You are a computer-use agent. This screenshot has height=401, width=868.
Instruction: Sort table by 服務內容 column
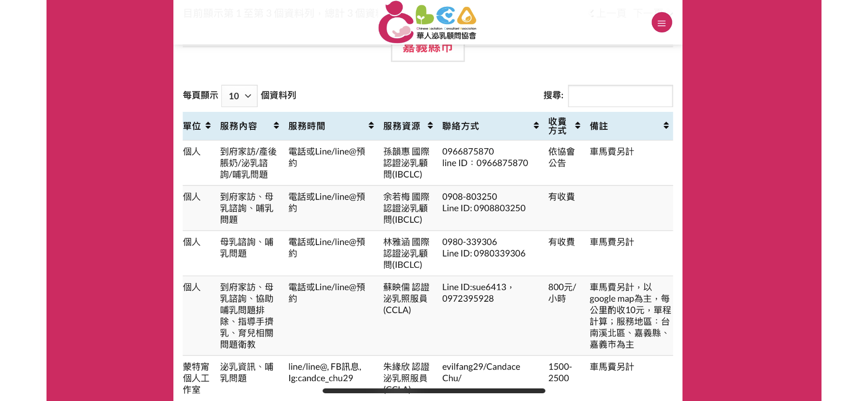click(249, 126)
